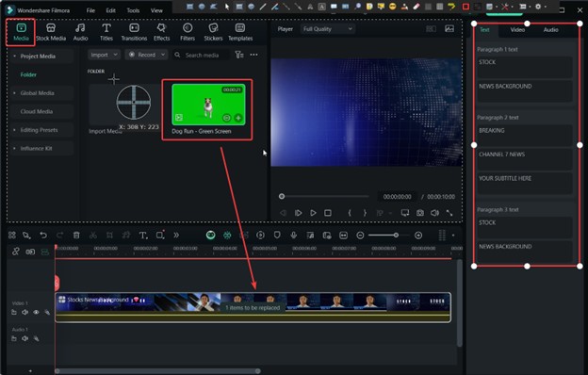Expand the Global Media tree item
Image resolution: width=588 pixels, height=375 pixels.
point(14,93)
